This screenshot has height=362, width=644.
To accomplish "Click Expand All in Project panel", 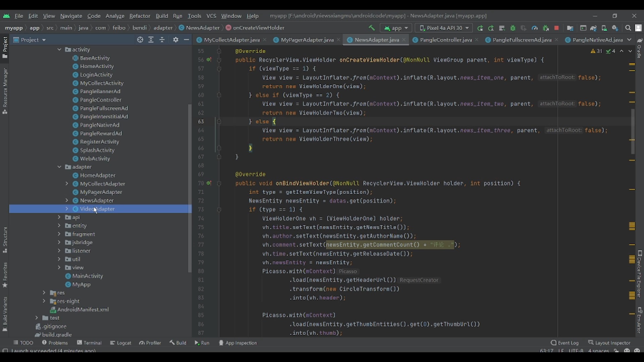I will pyautogui.click(x=151, y=40).
